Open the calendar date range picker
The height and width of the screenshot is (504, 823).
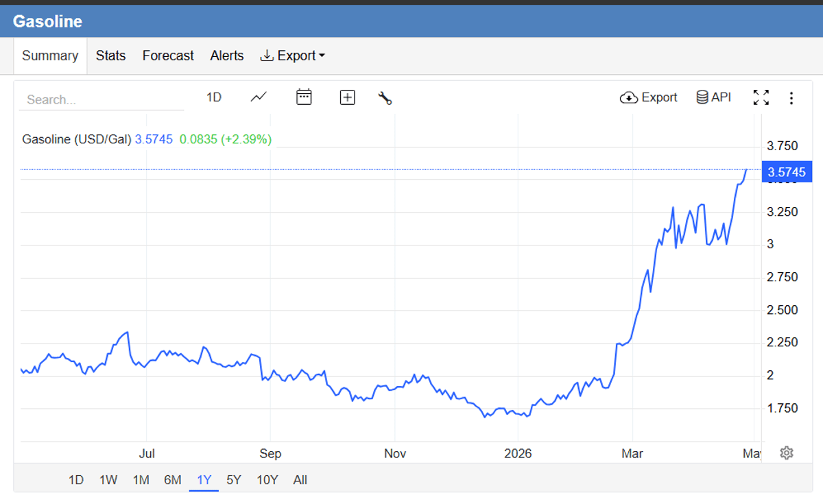tap(304, 97)
